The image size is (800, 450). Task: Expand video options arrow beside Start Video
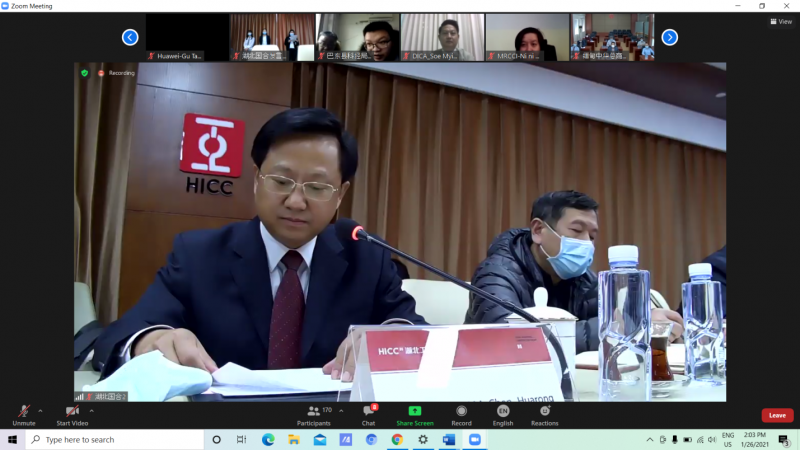pyautogui.click(x=91, y=410)
